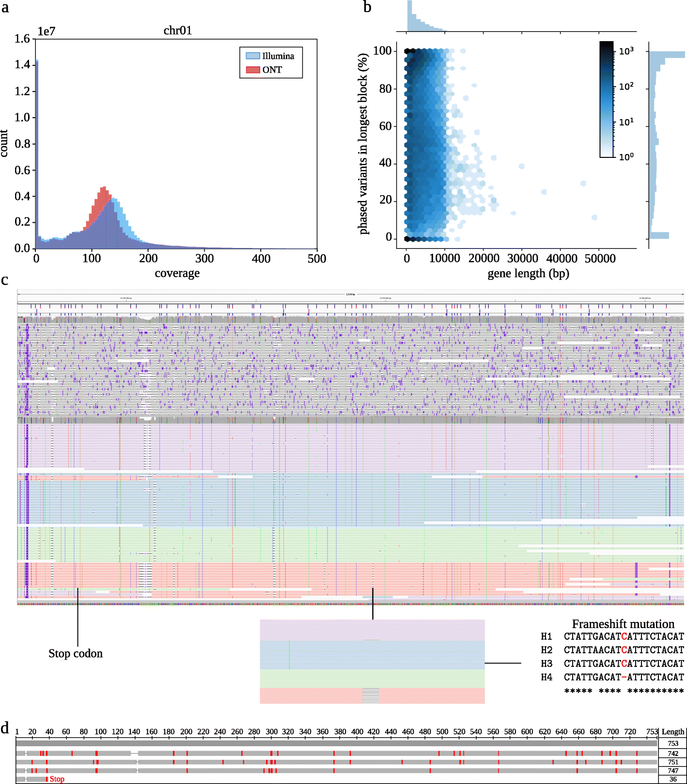This screenshot has height=784, width=687.
Task: Click the H4 sequence with the deletion dash
Action: [x=624, y=677]
